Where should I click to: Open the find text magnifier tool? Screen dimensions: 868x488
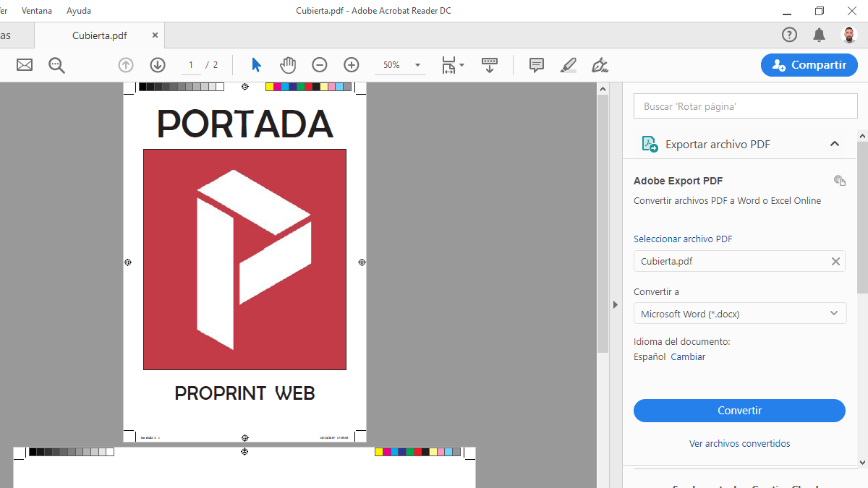coord(56,65)
